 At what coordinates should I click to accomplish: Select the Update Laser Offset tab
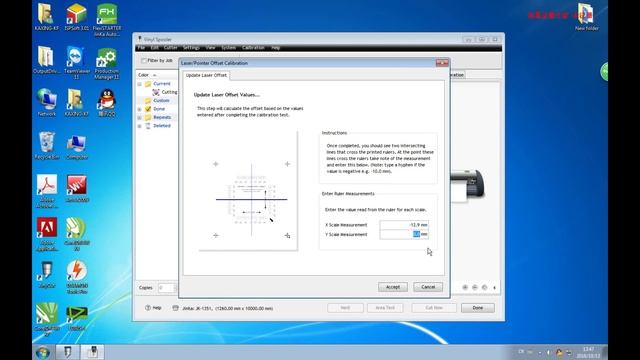tap(206, 76)
